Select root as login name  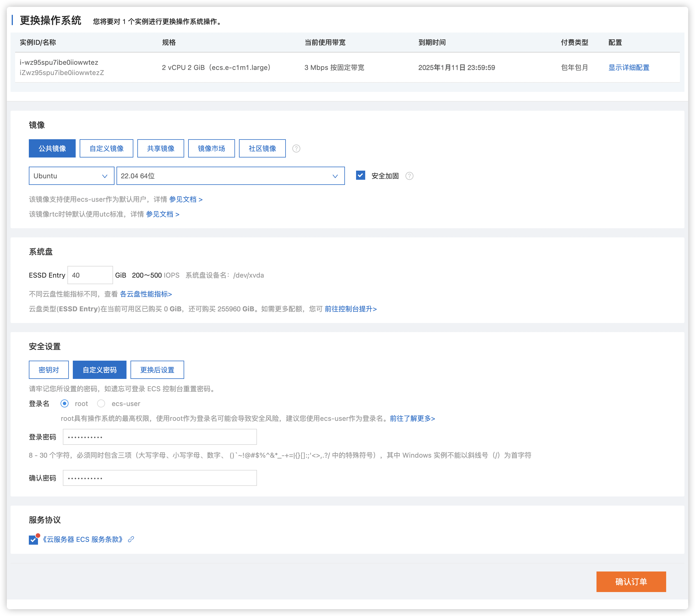[65, 404]
